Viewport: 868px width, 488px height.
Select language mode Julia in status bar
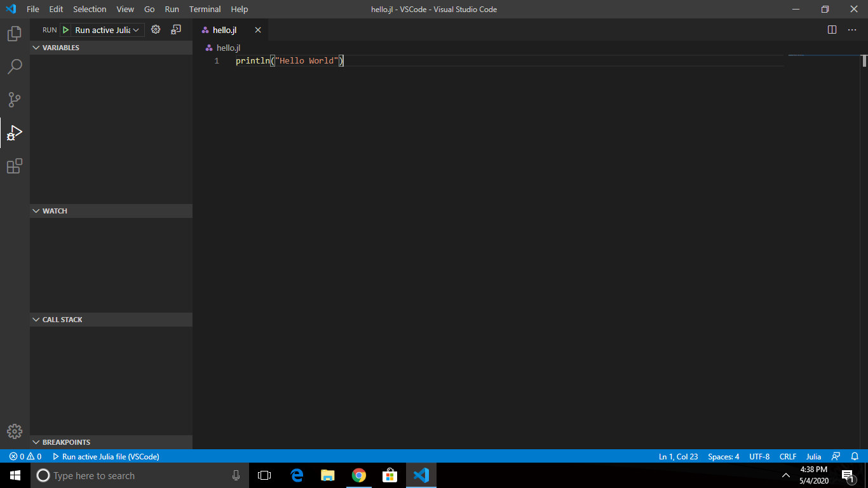point(813,456)
